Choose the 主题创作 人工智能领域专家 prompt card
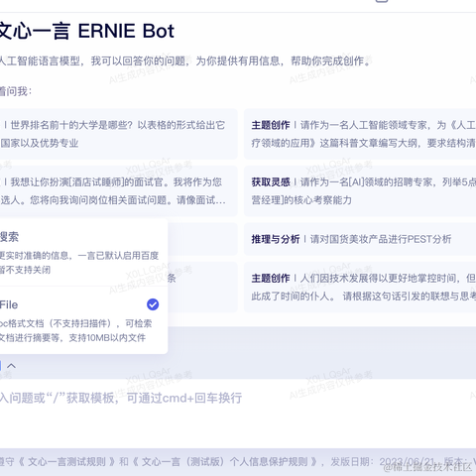The height and width of the screenshot is (476, 476). pos(360,134)
